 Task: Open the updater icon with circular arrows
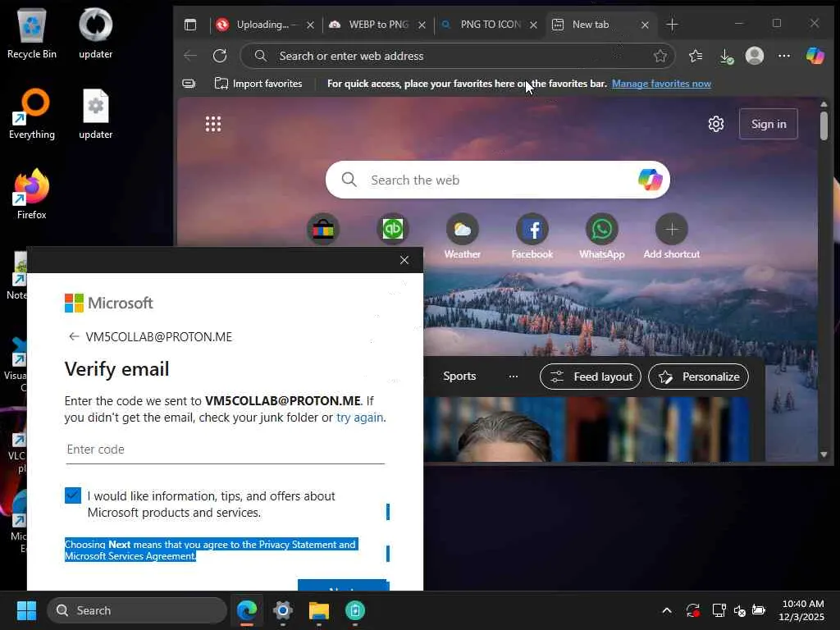[x=95, y=33]
